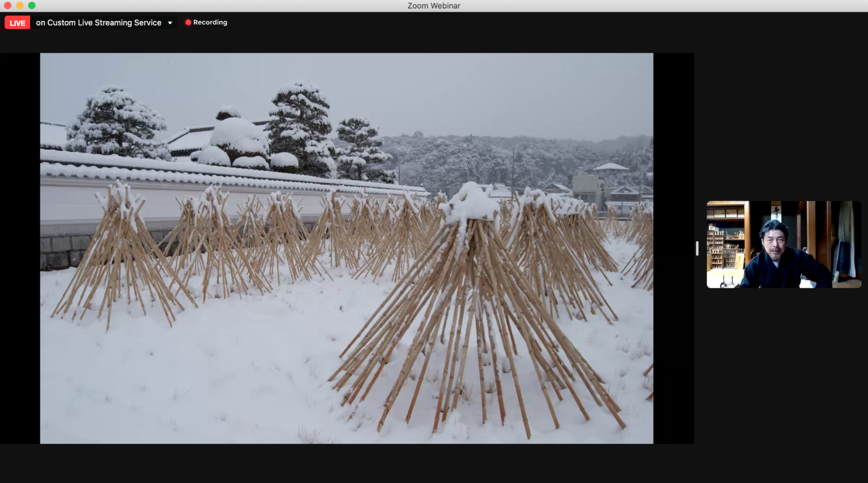This screenshot has height=483, width=868.
Task: Click the red Recording indicator dot
Action: pos(188,22)
